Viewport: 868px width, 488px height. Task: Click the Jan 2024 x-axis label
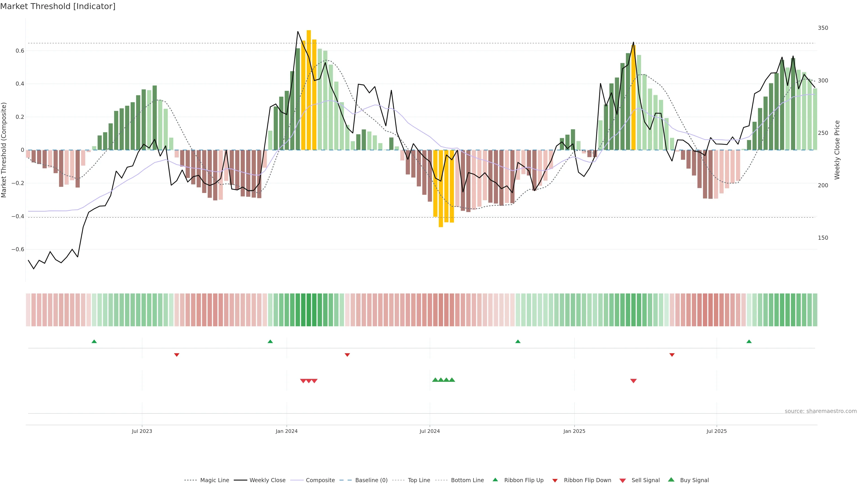pyautogui.click(x=286, y=431)
